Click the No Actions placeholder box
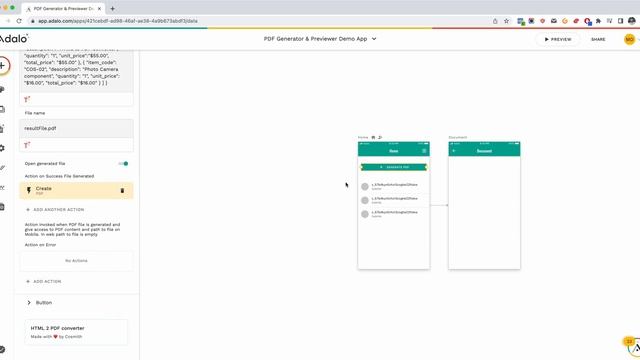640x360 pixels. click(x=76, y=260)
